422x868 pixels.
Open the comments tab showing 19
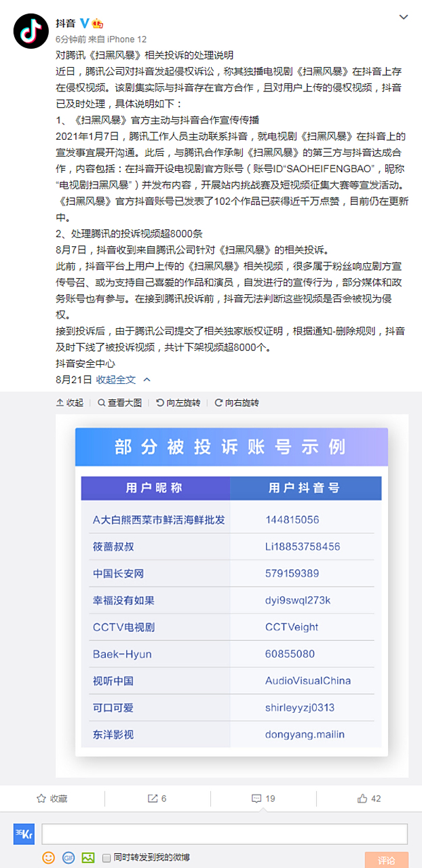pyautogui.click(x=263, y=799)
